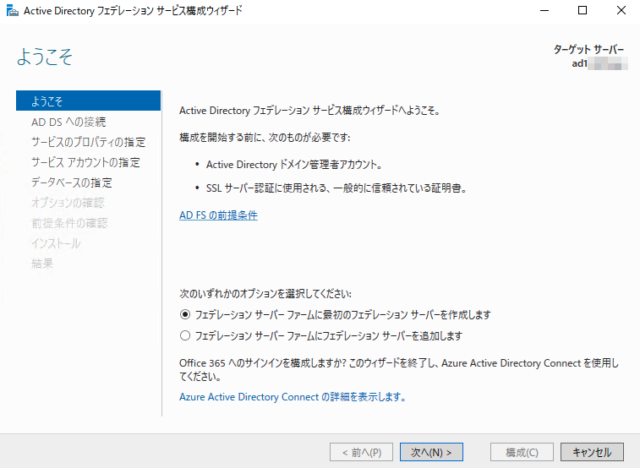Click the < 前へ(P) button
640x468 pixels.
[x=361, y=452]
